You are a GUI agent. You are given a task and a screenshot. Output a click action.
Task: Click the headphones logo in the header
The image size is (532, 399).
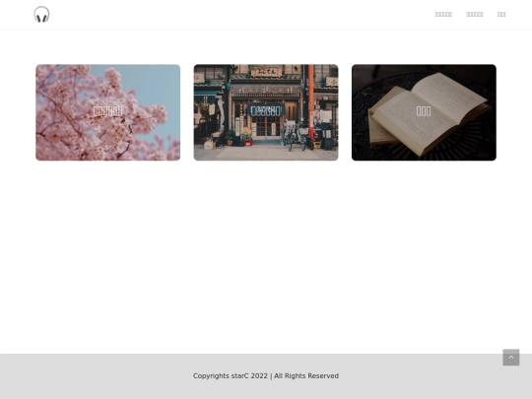click(x=41, y=14)
